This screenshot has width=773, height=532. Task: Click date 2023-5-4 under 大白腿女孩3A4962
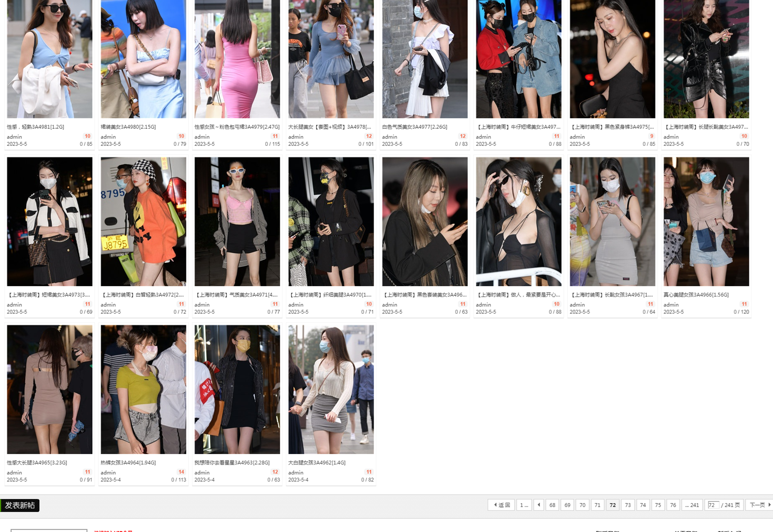[298, 480]
